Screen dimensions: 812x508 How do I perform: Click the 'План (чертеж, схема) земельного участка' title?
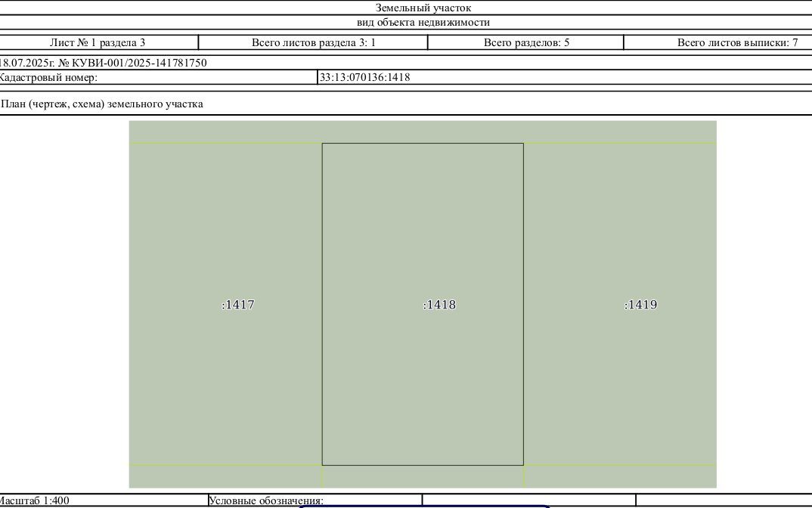pyautogui.click(x=102, y=104)
